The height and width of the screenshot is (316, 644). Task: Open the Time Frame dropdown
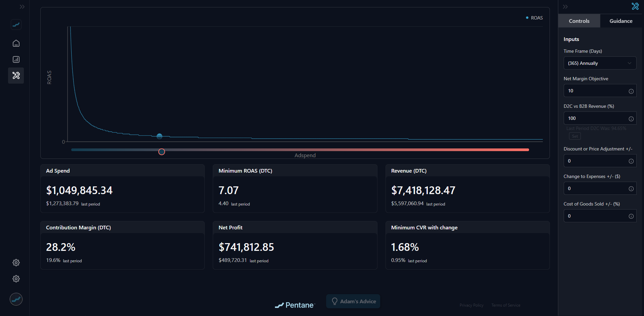(600, 63)
